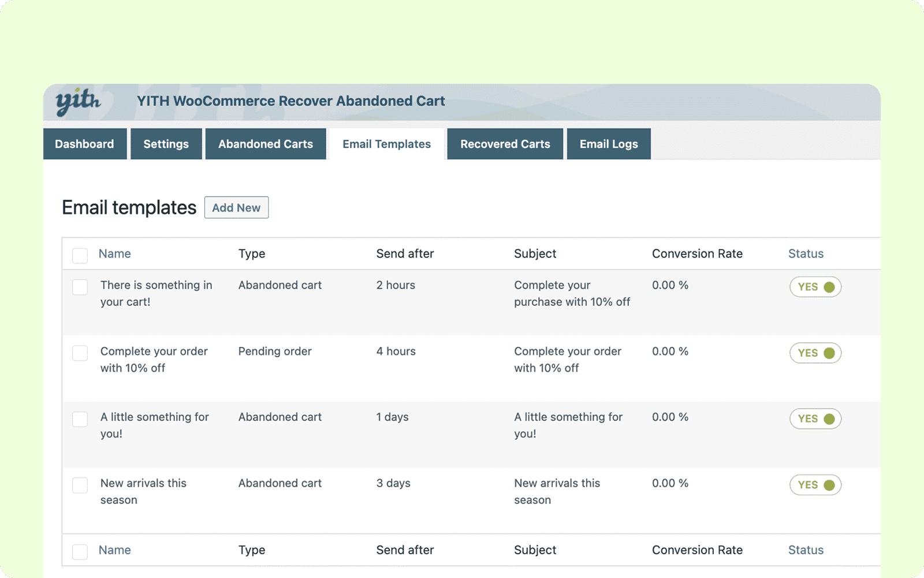
Task: Go to the Abandoned Carts tab
Action: click(265, 144)
